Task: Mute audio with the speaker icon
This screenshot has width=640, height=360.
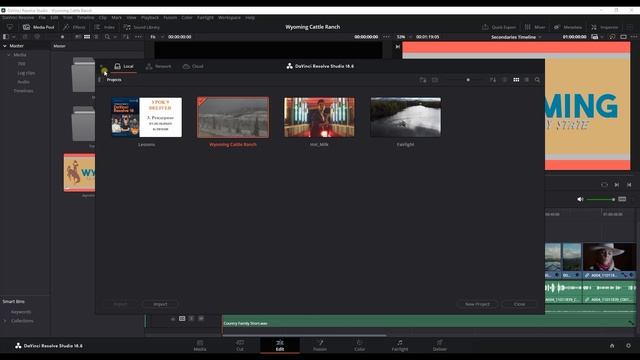Action: (580, 199)
